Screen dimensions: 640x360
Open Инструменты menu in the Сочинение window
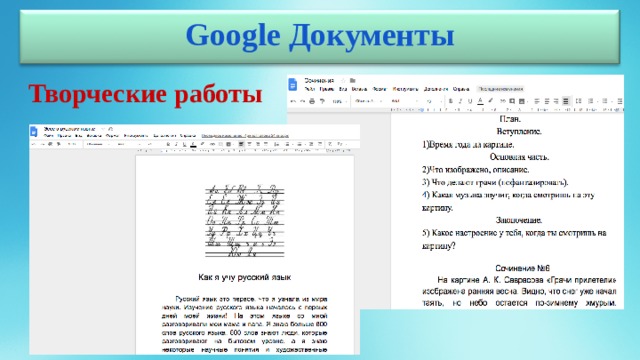click(x=405, y=89)
